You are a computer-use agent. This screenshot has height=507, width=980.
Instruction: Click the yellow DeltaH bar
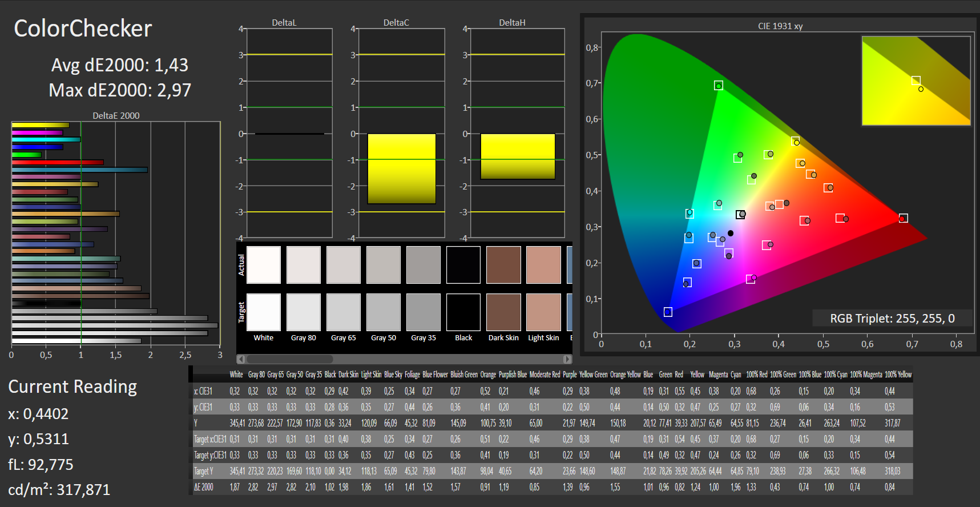518,156
